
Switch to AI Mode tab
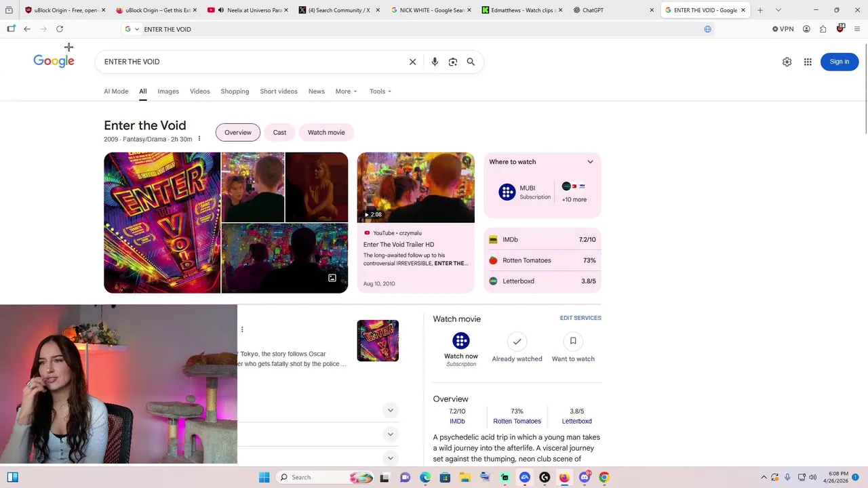(x=116, y=91)
